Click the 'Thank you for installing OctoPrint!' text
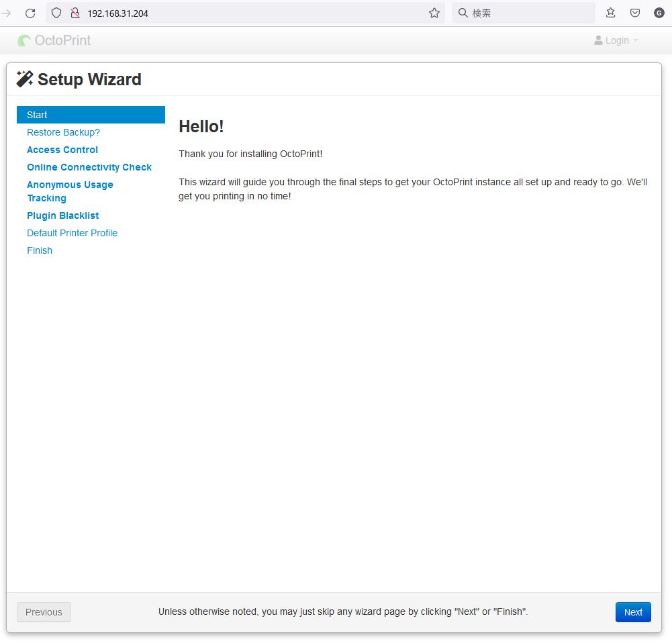 pos(250,154)
